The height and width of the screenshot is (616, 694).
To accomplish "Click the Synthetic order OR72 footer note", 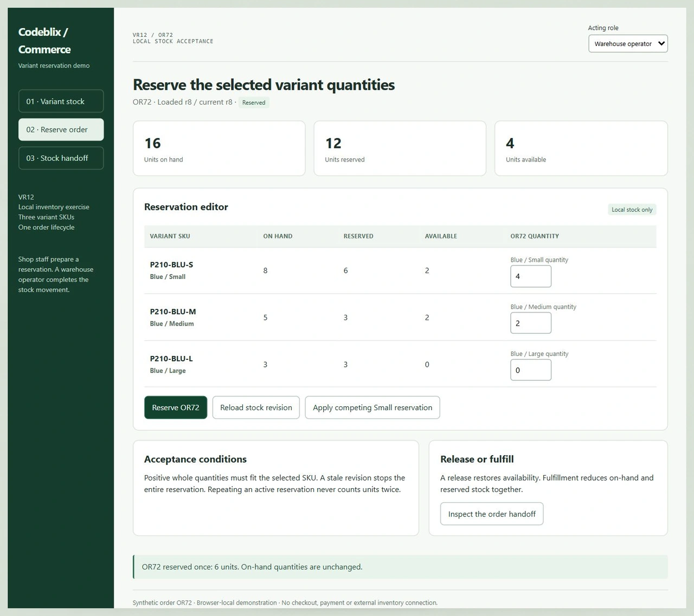I will coord(285,602).
